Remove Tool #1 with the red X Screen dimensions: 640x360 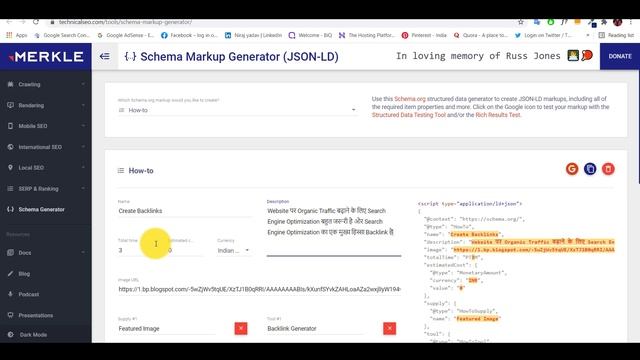coord(389,329)
